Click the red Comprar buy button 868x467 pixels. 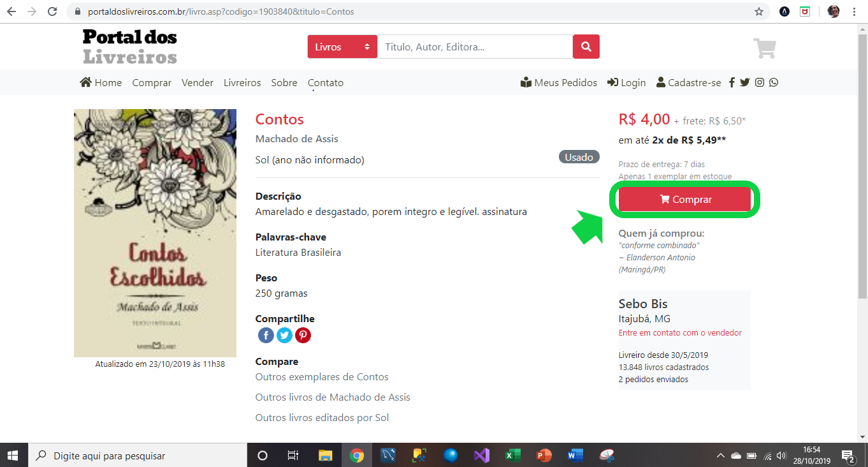[685, 199]
